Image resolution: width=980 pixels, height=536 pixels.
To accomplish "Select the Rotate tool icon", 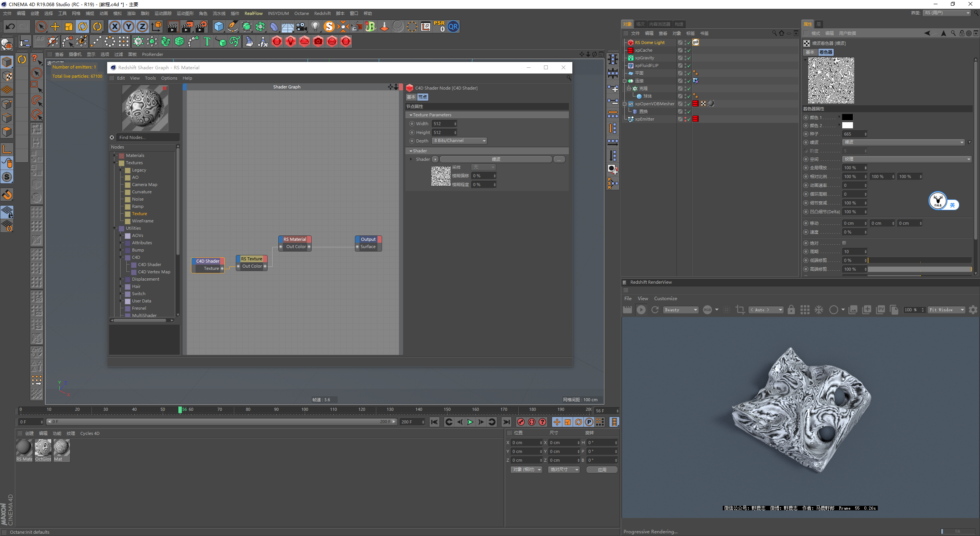I will point(83,26).
